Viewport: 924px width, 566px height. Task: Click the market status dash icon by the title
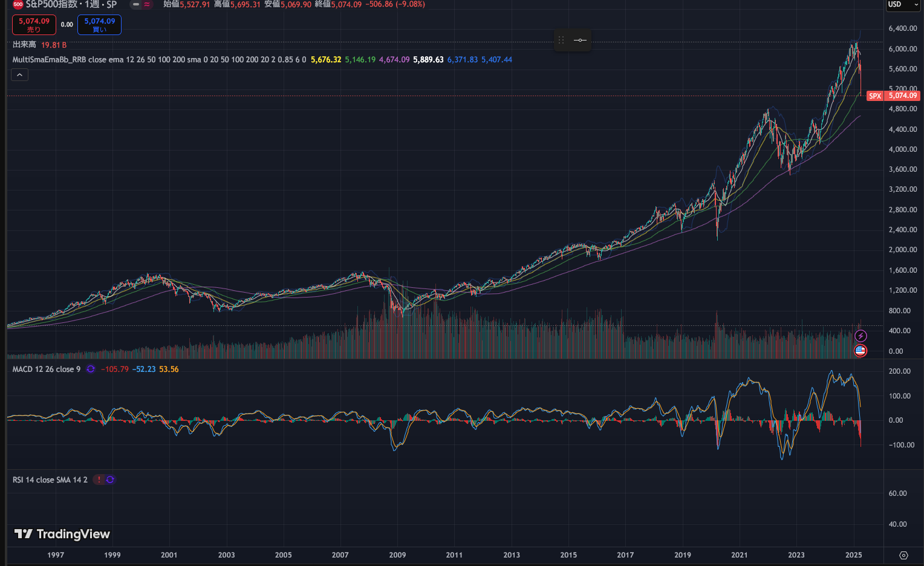coord(136,4)
